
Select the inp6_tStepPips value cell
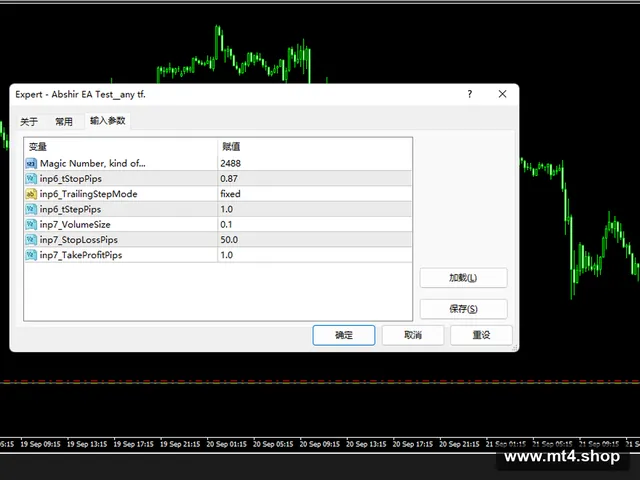click(x=314, y=209)
